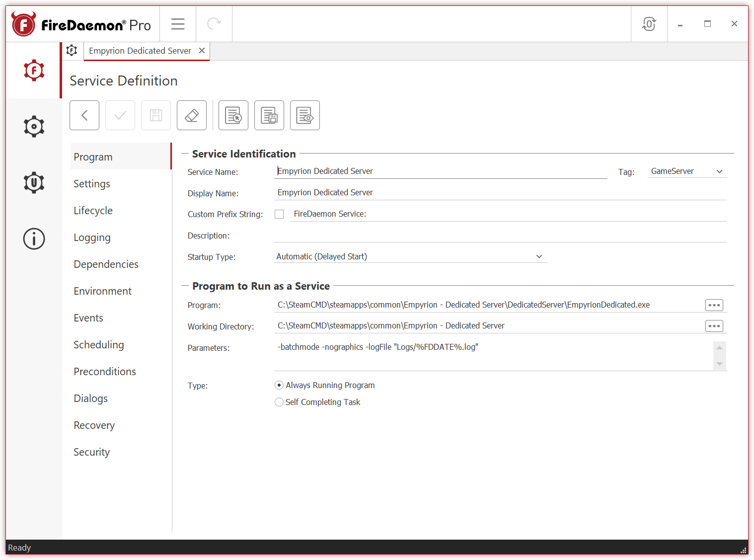Open the Logging section
Screen dimensions: 754x560
[121, 237]
